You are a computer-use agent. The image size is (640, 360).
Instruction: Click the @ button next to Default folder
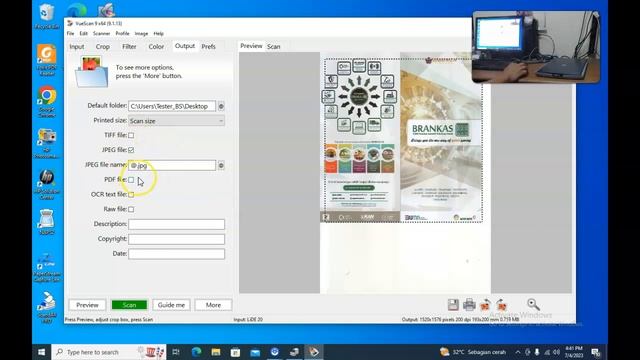[221, 106]
